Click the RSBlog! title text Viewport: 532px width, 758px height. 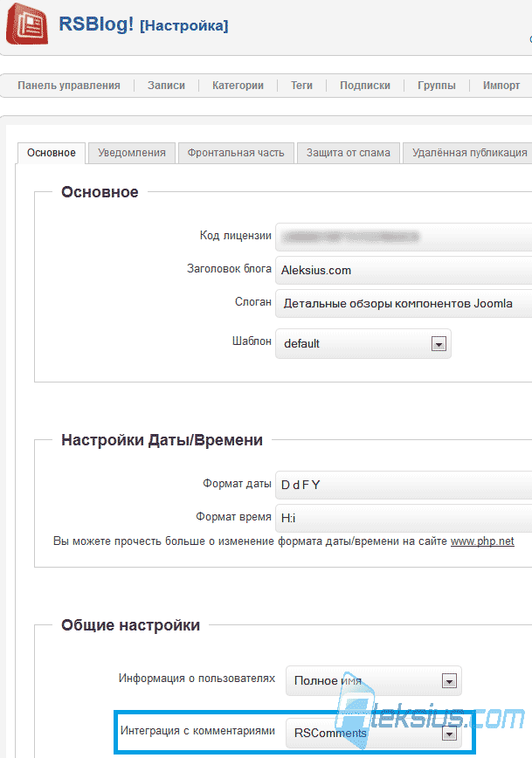pyautogui.click(x=96, y=24)
